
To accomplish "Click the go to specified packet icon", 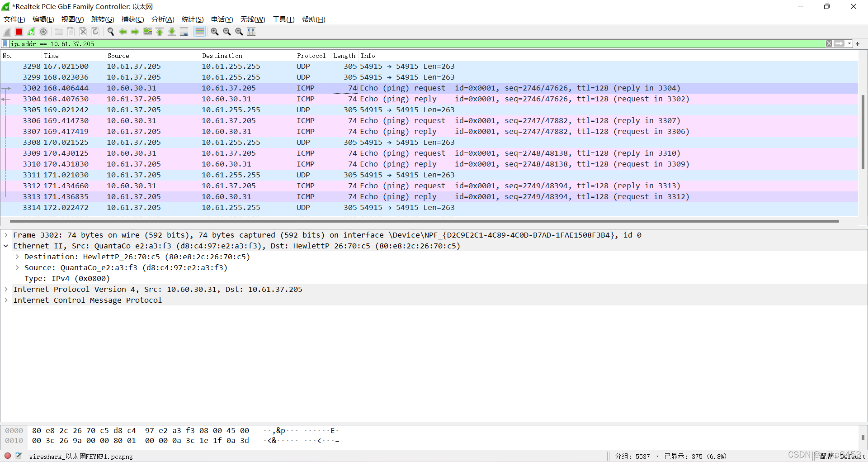I will point(147,32).
